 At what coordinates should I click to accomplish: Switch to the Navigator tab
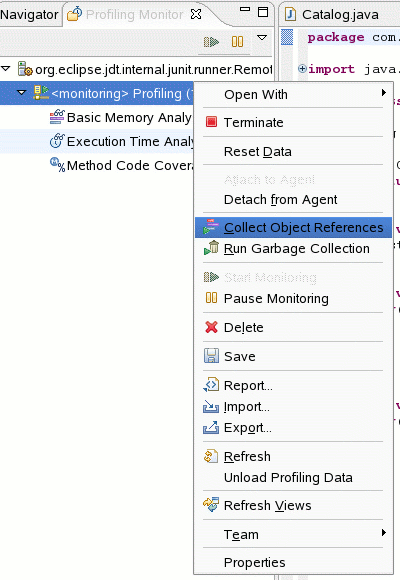(30, 15)
